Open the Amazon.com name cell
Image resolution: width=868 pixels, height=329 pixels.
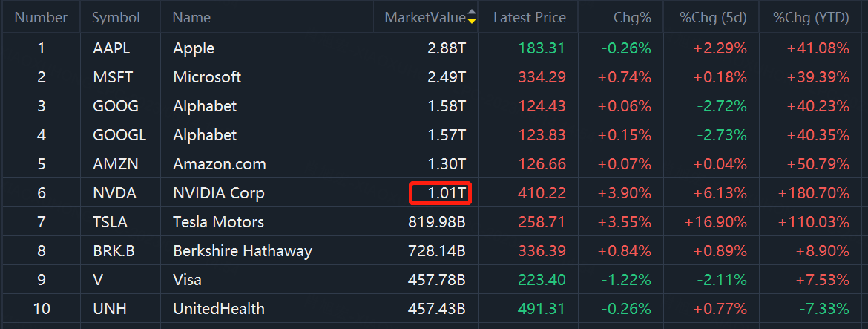(x=219, y=164)
